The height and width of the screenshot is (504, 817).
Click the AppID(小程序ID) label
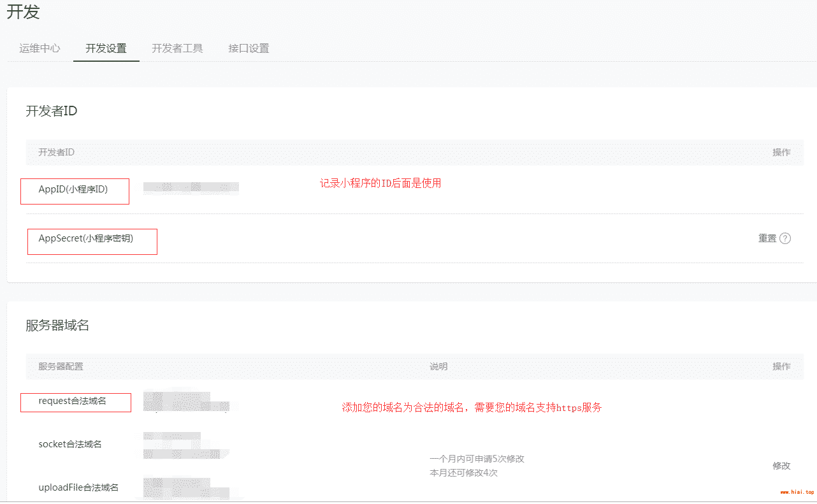pos(73,189)
